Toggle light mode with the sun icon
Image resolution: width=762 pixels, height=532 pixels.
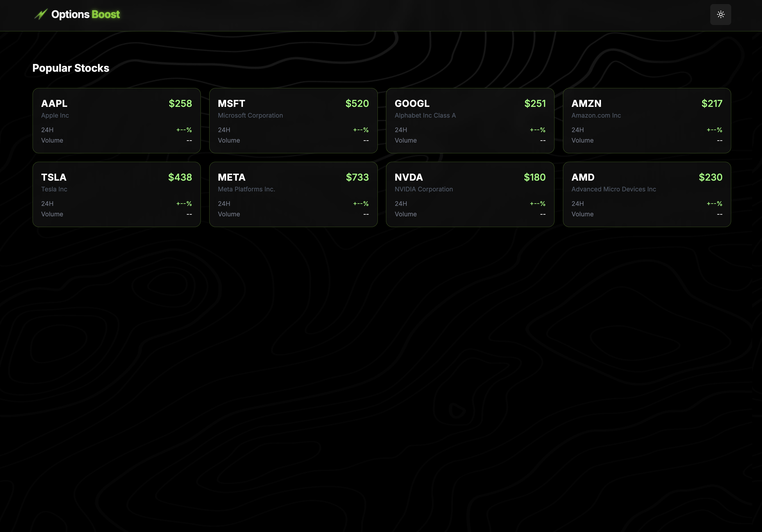pos(720,14)
